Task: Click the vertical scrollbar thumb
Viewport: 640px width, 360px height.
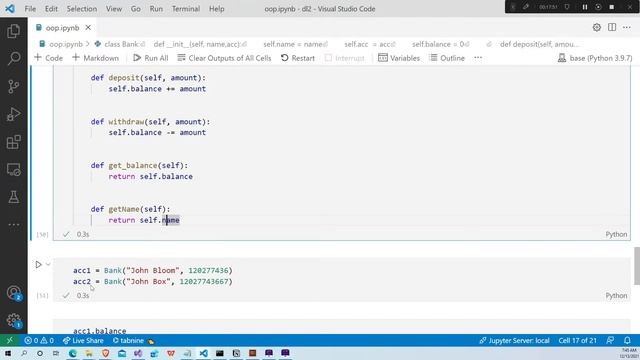Action: (x=636, y=266)
